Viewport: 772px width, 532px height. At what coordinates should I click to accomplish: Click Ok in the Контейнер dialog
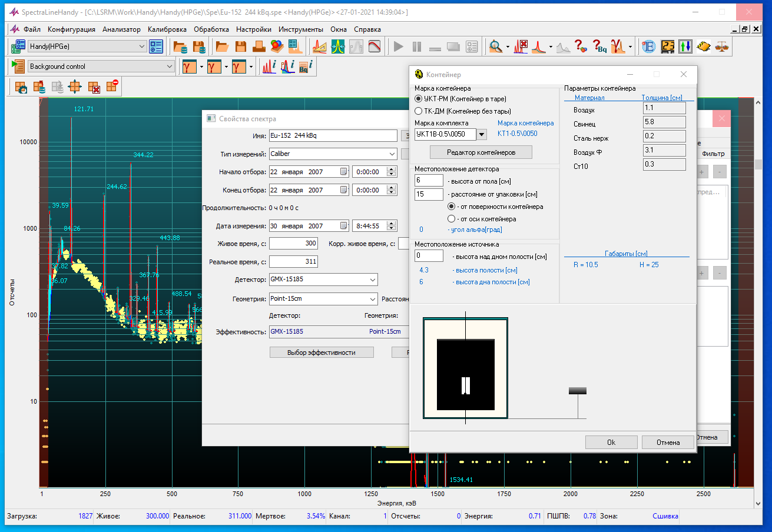(611, 442)
